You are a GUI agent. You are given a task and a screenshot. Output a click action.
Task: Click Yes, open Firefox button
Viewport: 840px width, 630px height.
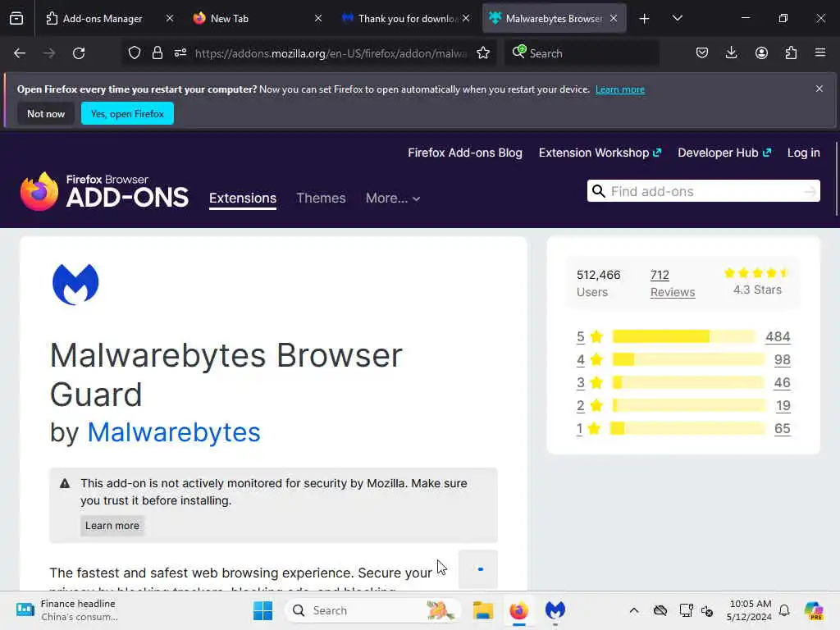(127, 113)
